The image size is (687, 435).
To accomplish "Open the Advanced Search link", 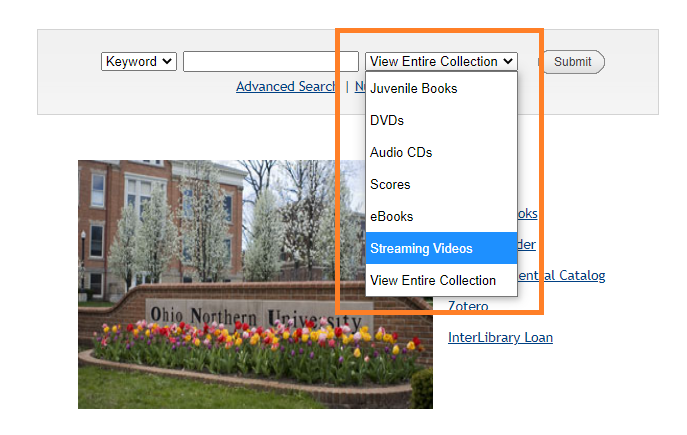I will 286,86.
